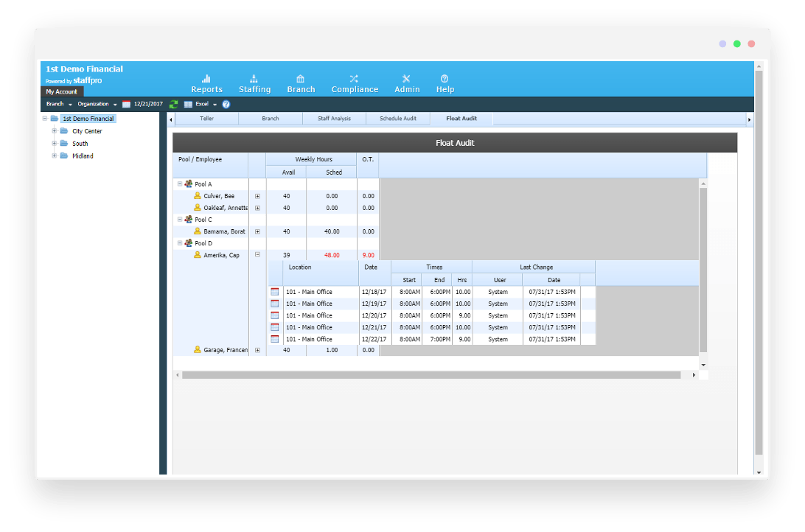Click the Culver, Bee employee icon

pyautogui.click(x=197, y=195)
